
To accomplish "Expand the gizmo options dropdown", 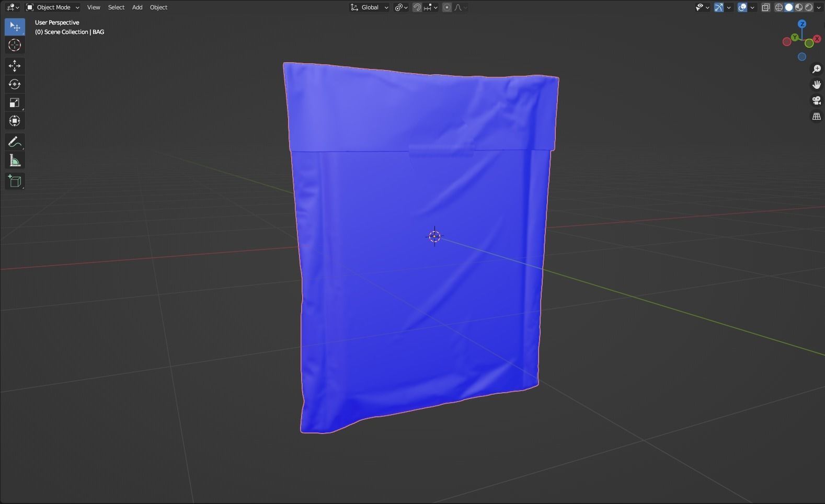I will pos(729,7).
